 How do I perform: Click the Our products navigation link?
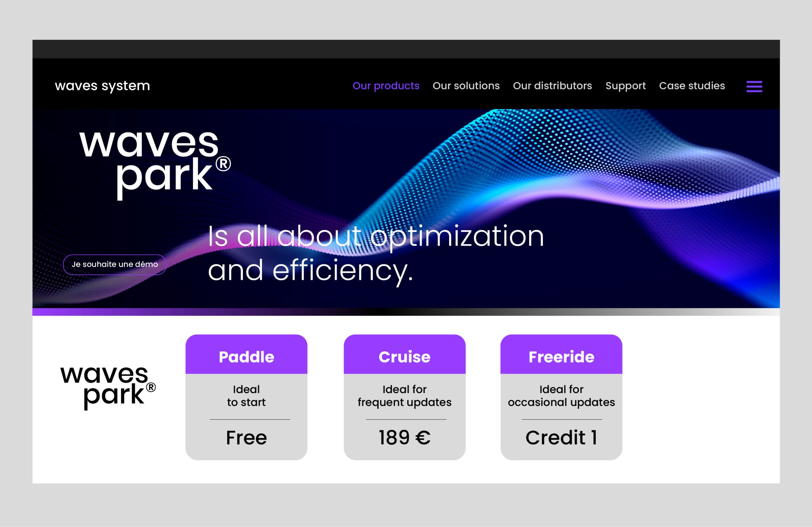[x=385, y=86]
